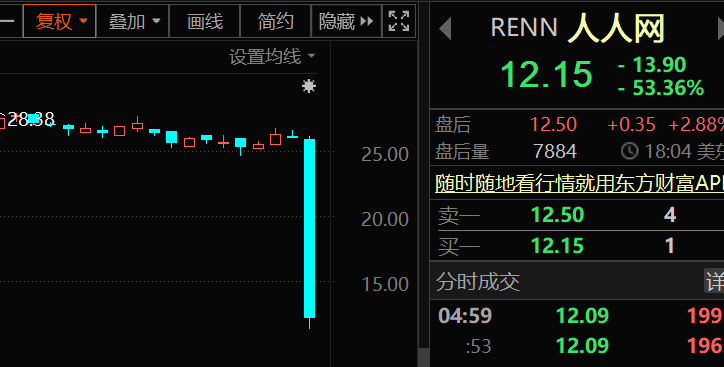Click the 卖一 volume 4

pyautogui.click(x=670, y=215)
